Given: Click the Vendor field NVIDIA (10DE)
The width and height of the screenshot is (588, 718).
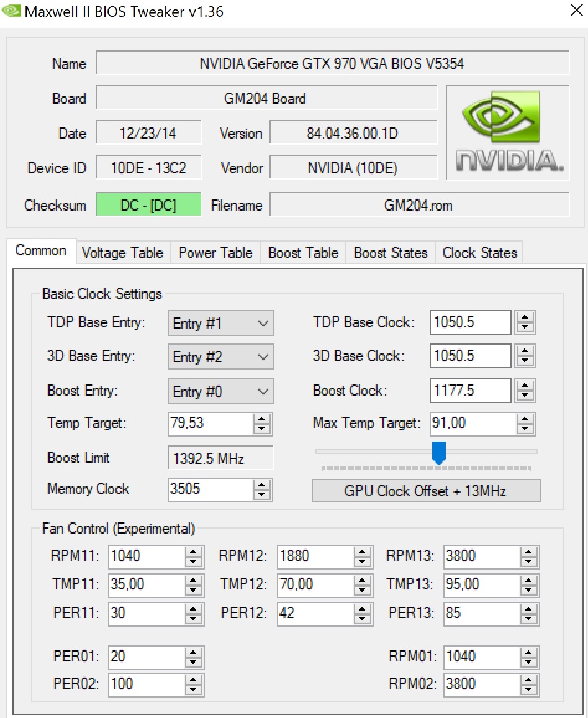Looking at the screenshot, I should tap(353, 168).
